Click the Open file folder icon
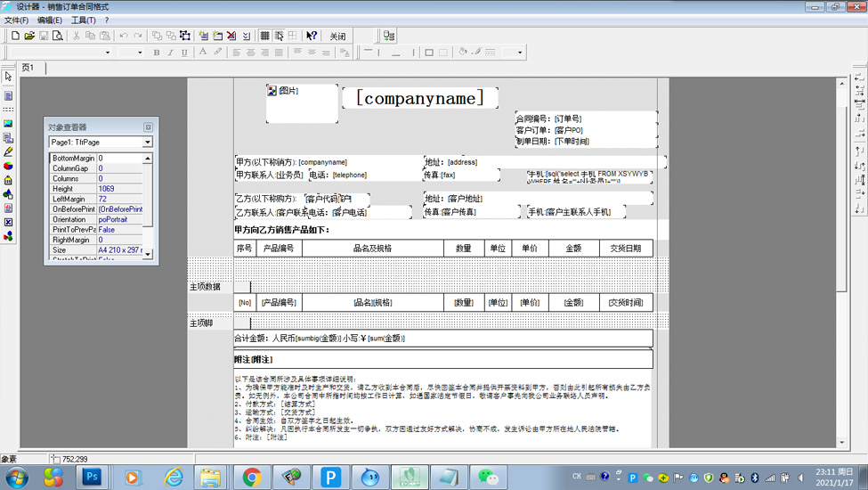 coord(29,36)
